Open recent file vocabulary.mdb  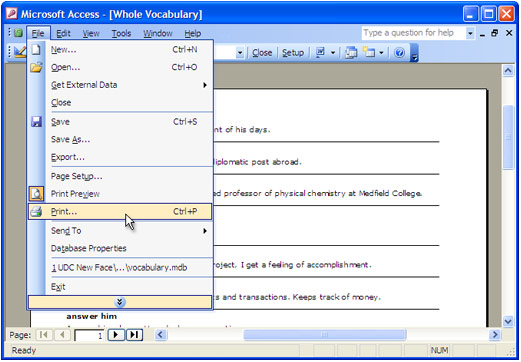pyautogui.click(x=120, y=267)
